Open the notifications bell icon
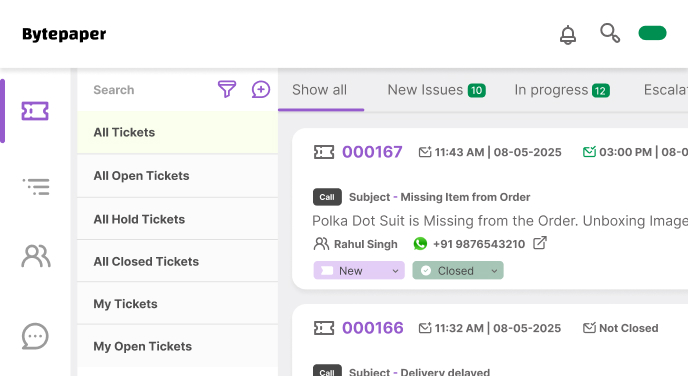This screenshot has height=376, width=688. click(568, 35)
